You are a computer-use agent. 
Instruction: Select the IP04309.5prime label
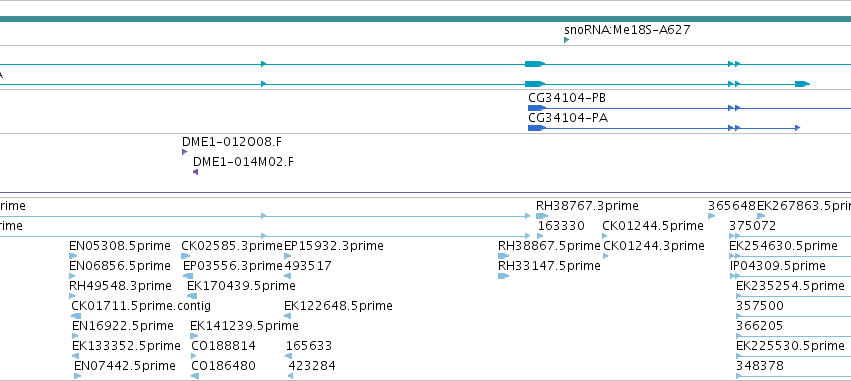(778, 266)
